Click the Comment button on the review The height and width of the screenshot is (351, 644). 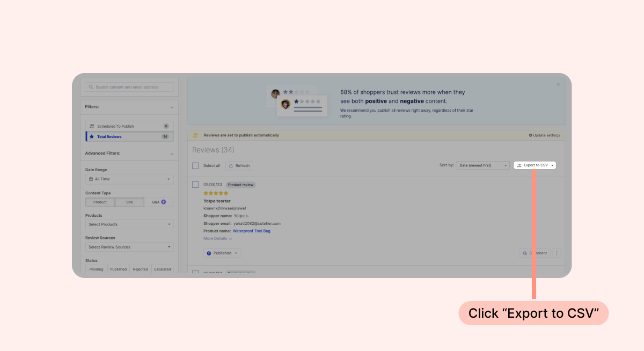pyautogui.click(x=535, y=253)
